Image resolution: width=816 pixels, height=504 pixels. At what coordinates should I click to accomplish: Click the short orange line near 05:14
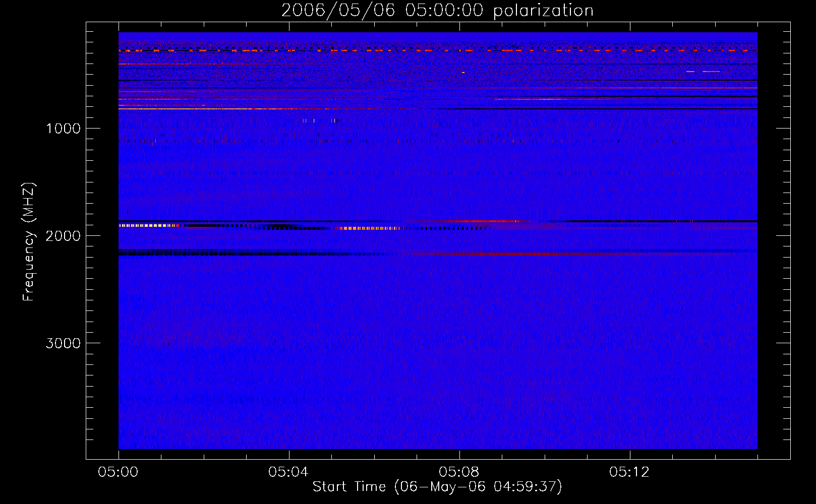tap(711, 72)
